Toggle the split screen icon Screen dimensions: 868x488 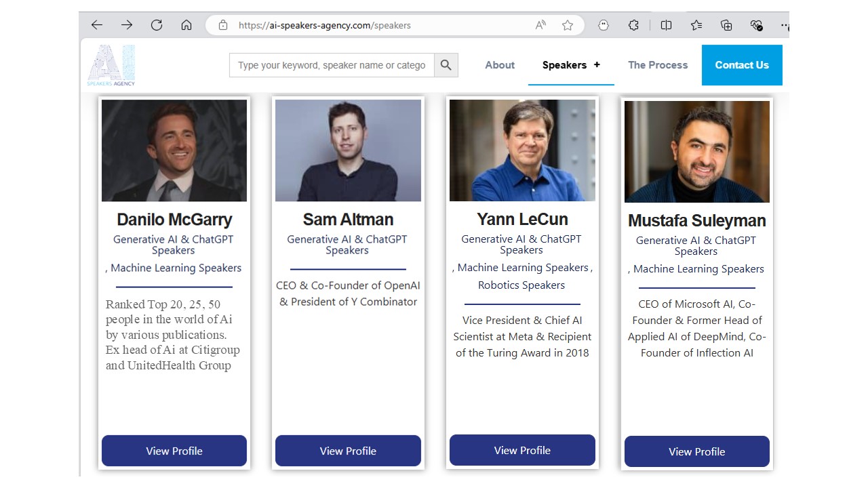(x=667, y=25)
